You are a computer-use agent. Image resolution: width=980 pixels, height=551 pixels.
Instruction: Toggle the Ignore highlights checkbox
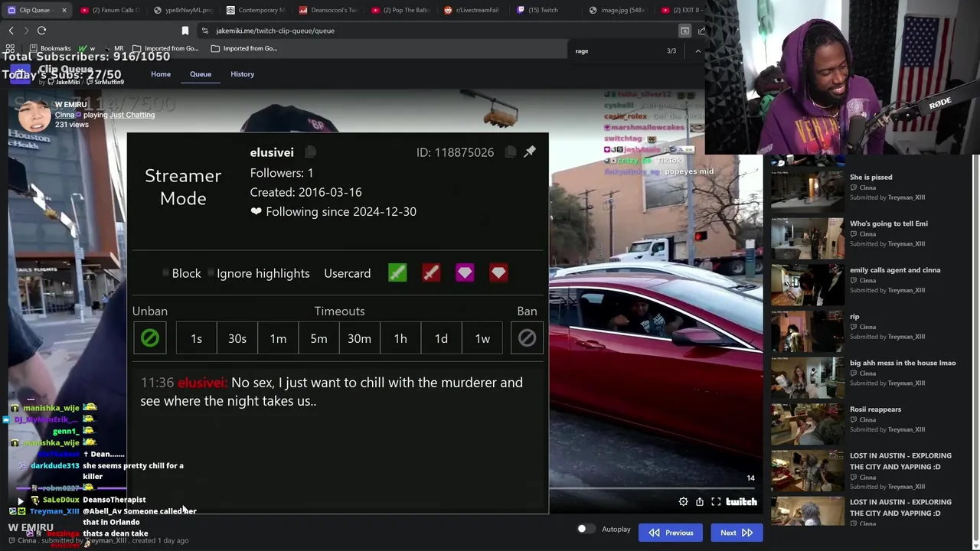pyautogui.click(x=211, y=273)
